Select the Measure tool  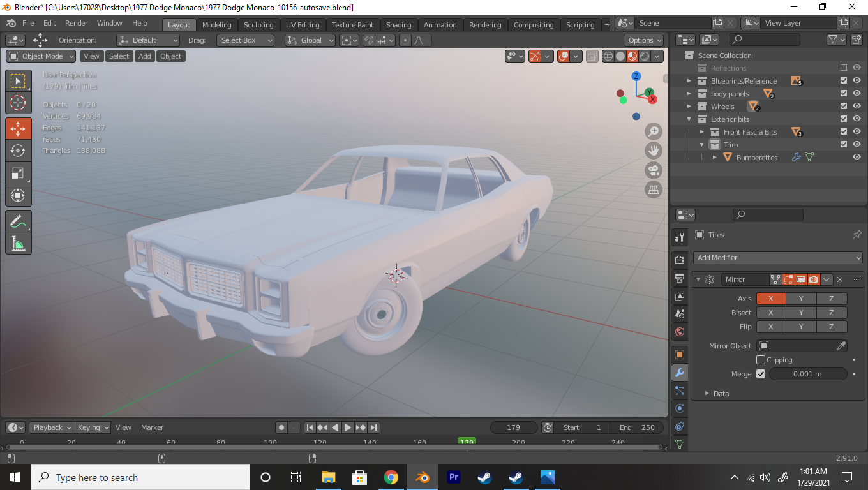[x=19, y=243]
